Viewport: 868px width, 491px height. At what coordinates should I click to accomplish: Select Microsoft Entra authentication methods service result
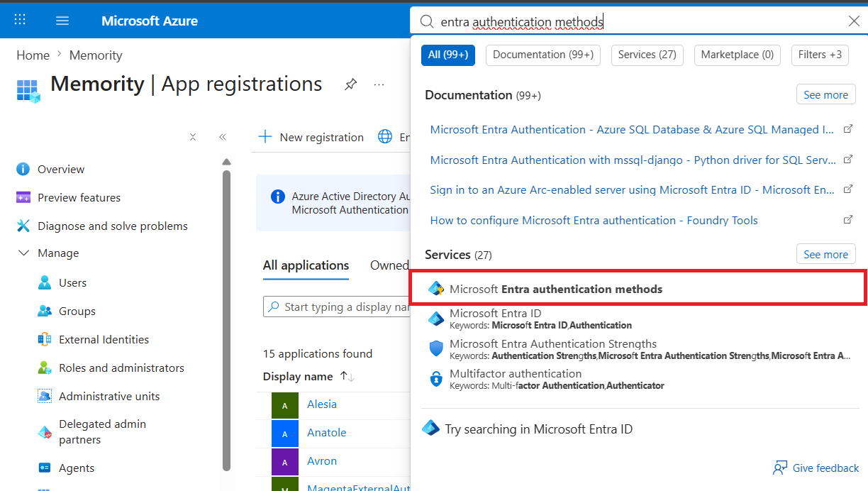(x=638, y=289)
